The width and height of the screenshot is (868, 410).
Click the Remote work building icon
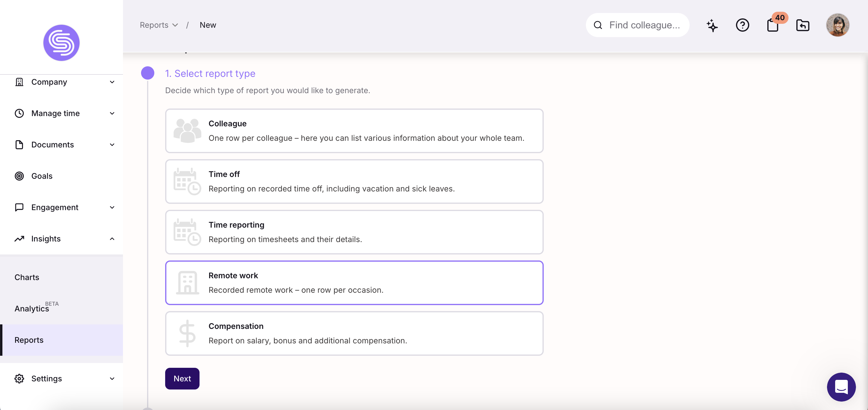187,282
